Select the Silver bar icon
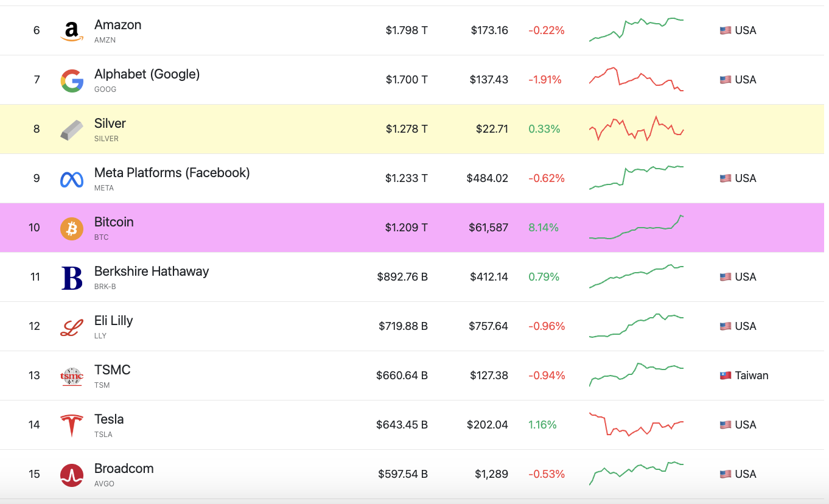 click(x=72, y=130)
